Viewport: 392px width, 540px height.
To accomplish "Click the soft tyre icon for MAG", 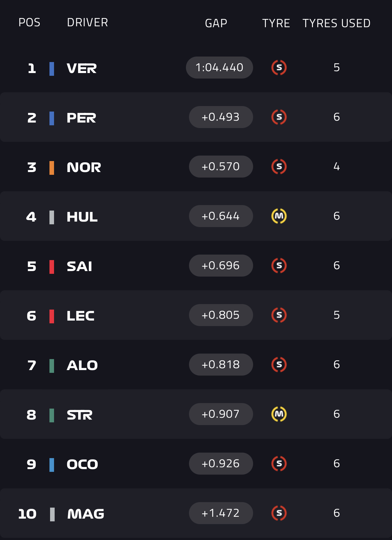I will (279, 513).
